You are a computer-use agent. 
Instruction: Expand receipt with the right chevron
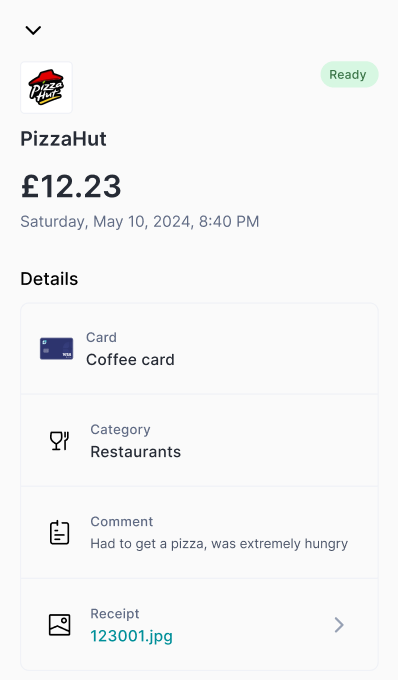click(339, 625)
